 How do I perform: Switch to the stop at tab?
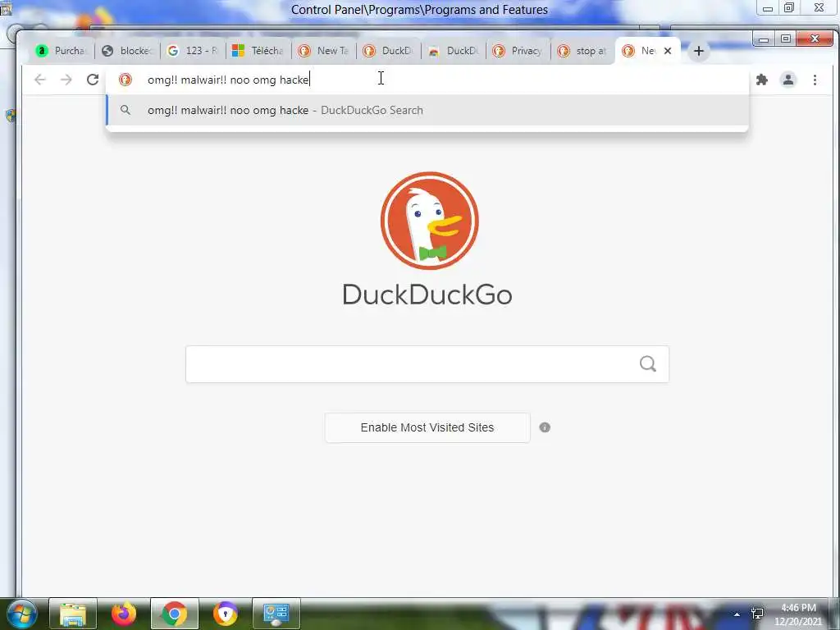(583, 51)
